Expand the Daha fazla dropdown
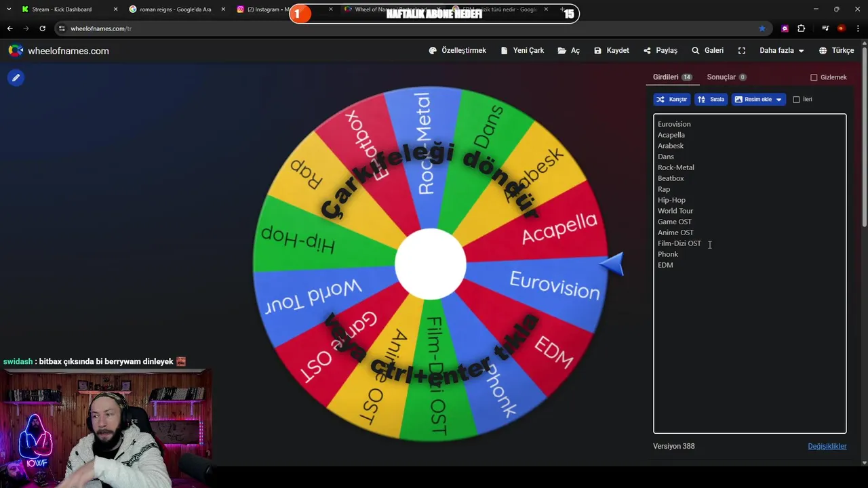The width and height of the screenshot is (868, 488). pyautogui.click(x=781, y=51)
